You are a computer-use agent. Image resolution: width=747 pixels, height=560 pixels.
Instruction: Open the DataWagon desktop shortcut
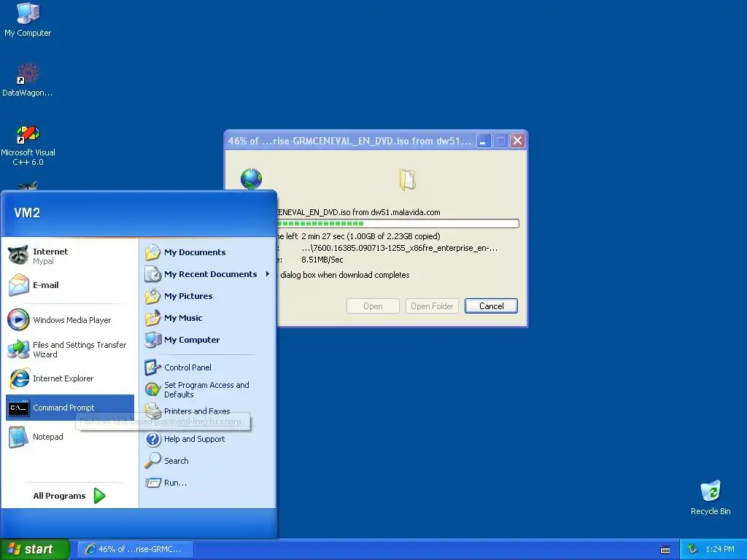pyautogui.click(x=27, y=79)
